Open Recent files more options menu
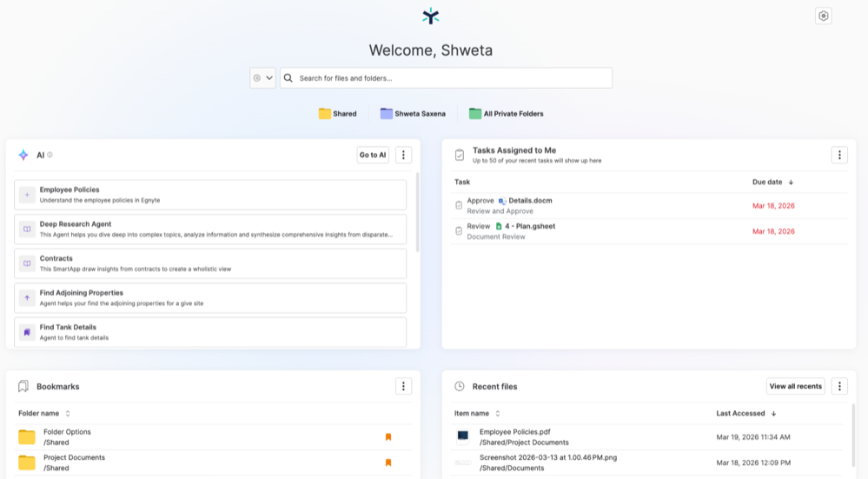The height and width of the screenshot is (479, 868). pos(838,386)
